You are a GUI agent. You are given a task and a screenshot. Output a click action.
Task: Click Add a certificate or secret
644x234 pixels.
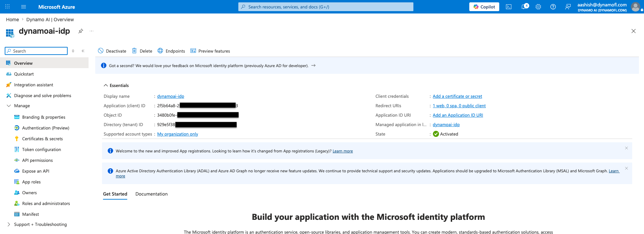click(457, 96)
